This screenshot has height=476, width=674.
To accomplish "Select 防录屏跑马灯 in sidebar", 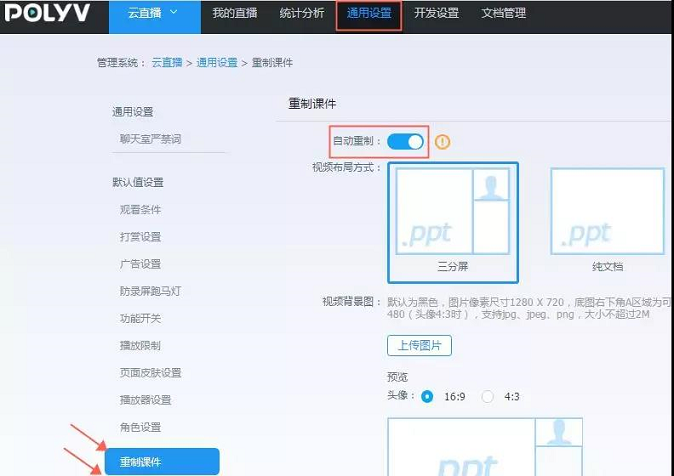I will point(151,291).
